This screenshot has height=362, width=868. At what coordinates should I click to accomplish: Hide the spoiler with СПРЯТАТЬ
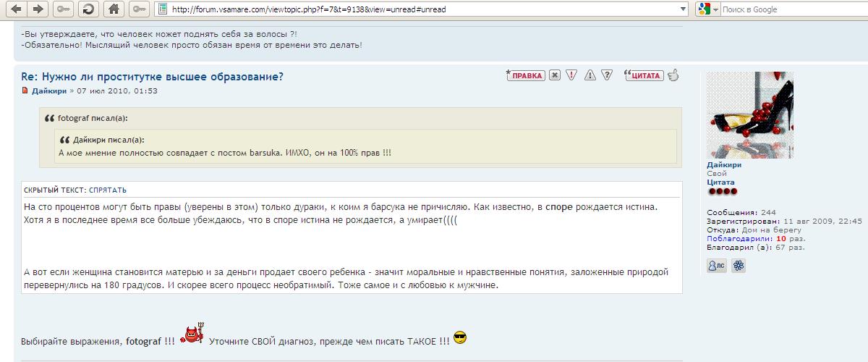108,190
